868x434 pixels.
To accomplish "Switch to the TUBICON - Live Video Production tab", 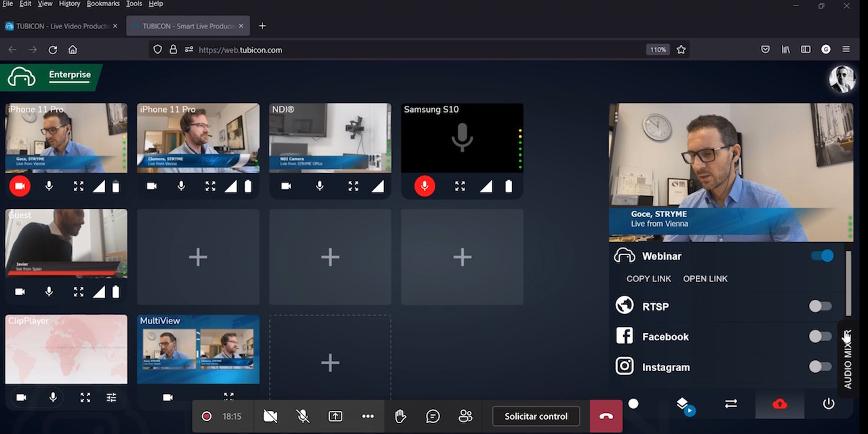I will click(x=61, y=26).
